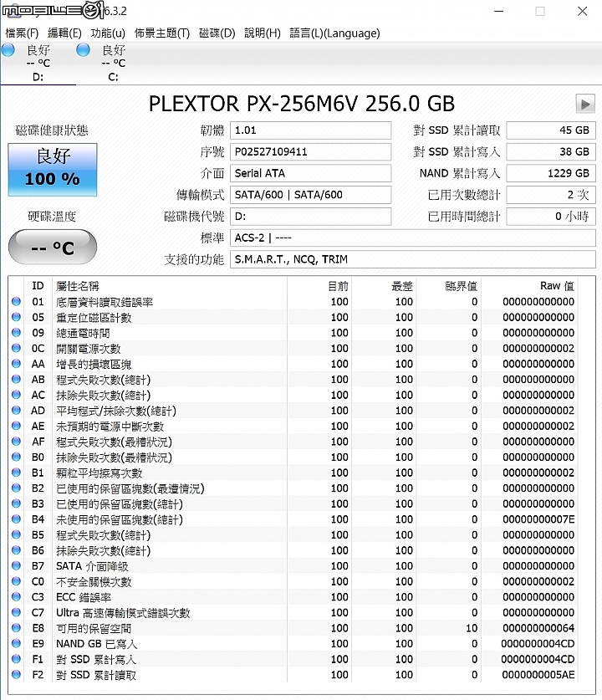The width and height of the screenshot is (602, 700).
Task: Click the status dot for attribute B3
Action: 17,503
